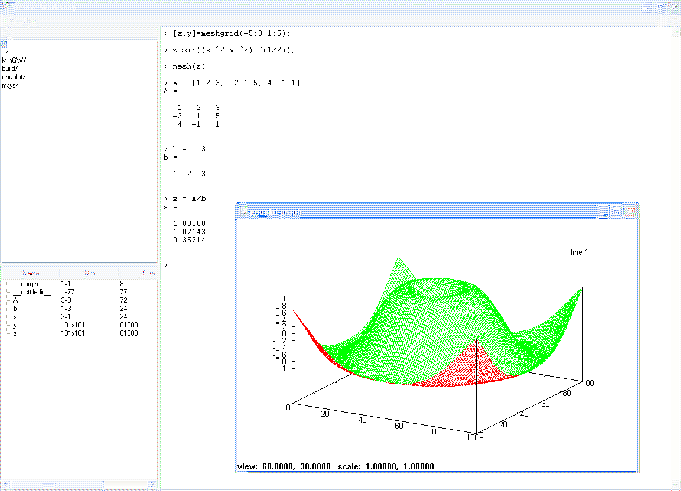Click the Name column header in workspace panel
The width and height of the screenshot is (681, 491).
pyautogui.click(x=31, y=273)
